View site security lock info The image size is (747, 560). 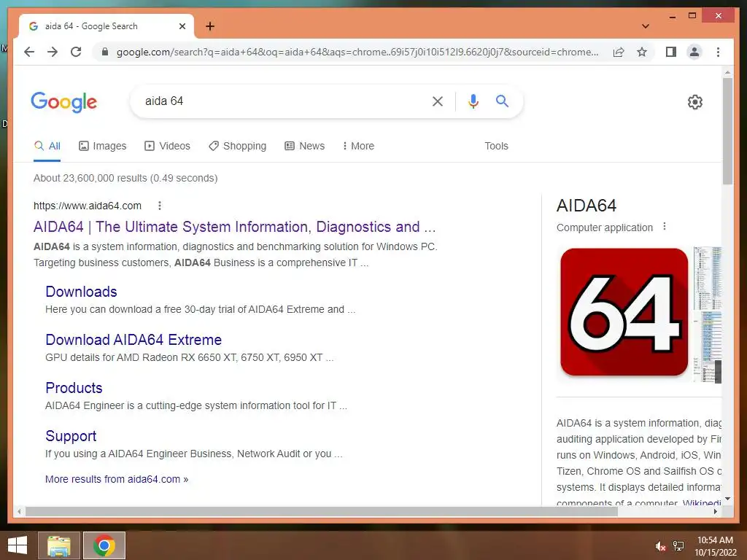coord(105,52)
